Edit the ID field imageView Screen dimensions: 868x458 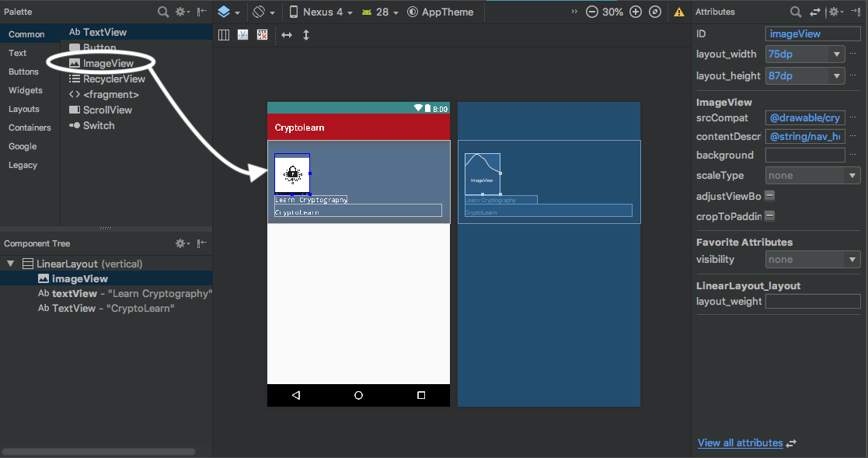click(813, 33)
